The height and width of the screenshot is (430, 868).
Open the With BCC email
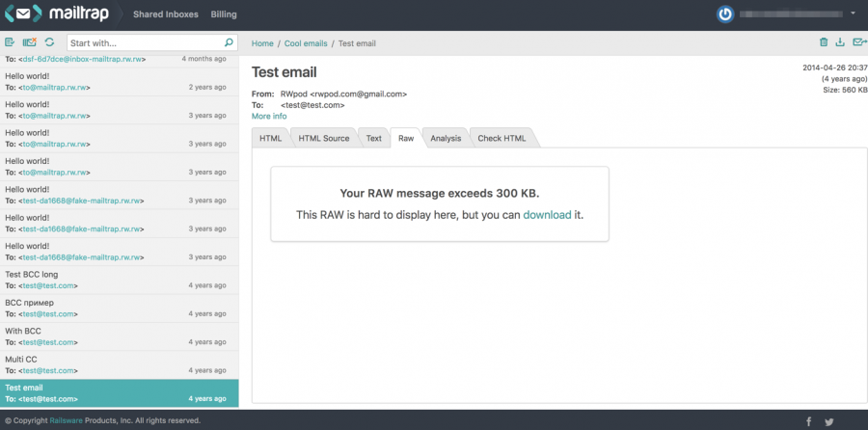[x=119, y=336]
